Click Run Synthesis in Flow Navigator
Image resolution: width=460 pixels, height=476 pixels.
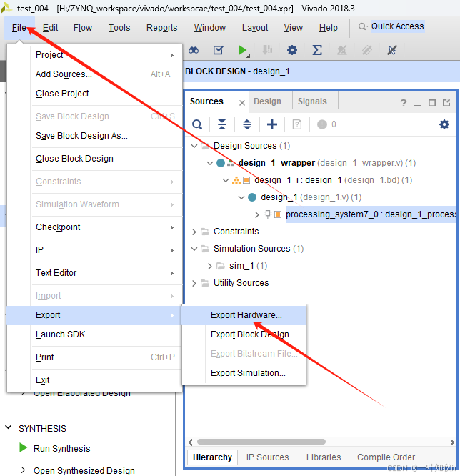point(61,448)
